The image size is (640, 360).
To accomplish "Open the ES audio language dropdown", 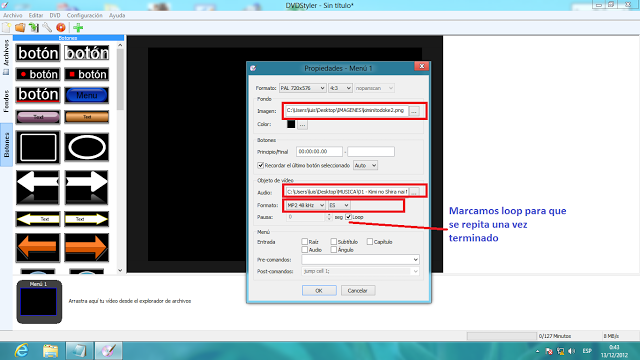I will (x=339, y=205).
